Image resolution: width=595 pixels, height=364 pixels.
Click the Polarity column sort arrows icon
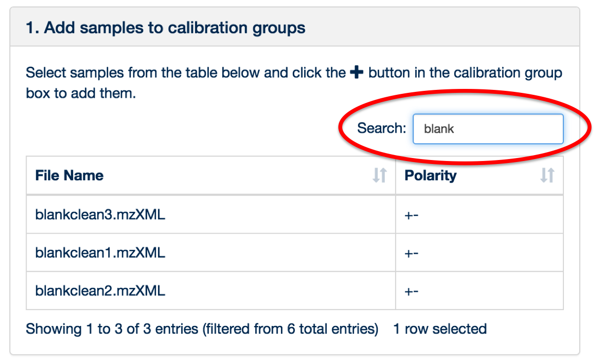pyautogui.click(x=547, y=175)
